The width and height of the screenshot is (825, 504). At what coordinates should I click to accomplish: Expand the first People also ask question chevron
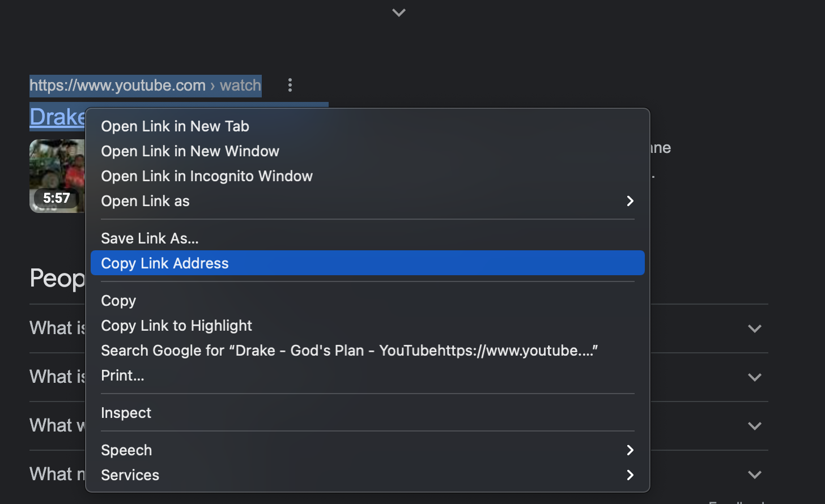pos(754,328)
